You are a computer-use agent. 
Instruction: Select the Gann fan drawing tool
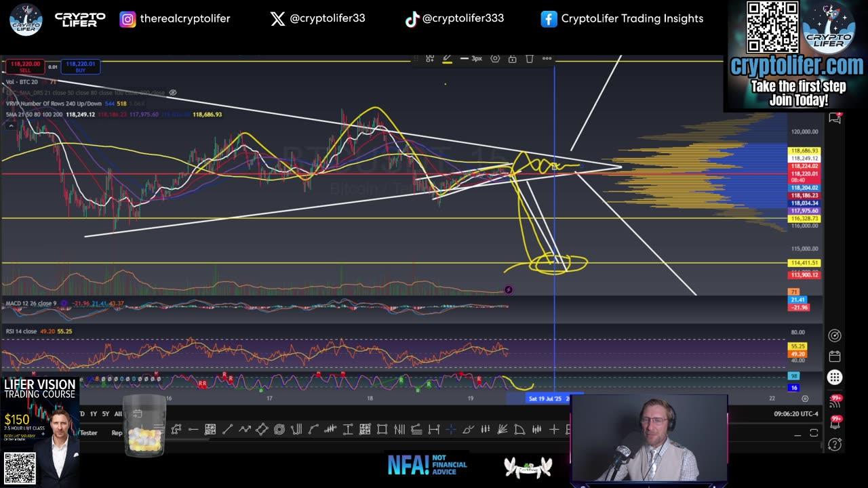[x=502, y=429]
